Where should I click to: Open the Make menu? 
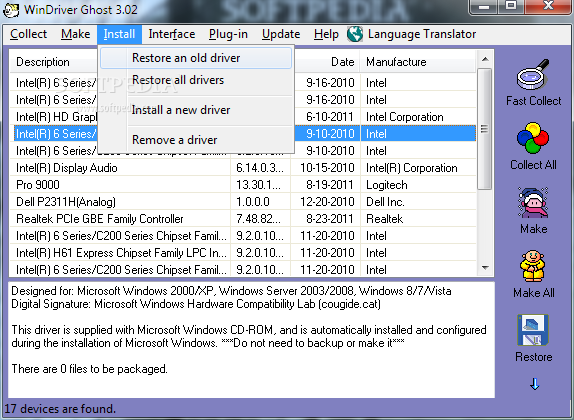(75, 34)
